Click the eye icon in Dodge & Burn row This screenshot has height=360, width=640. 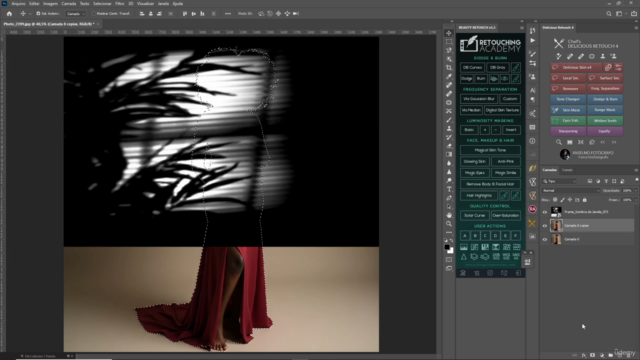click(x=504, y=79)
